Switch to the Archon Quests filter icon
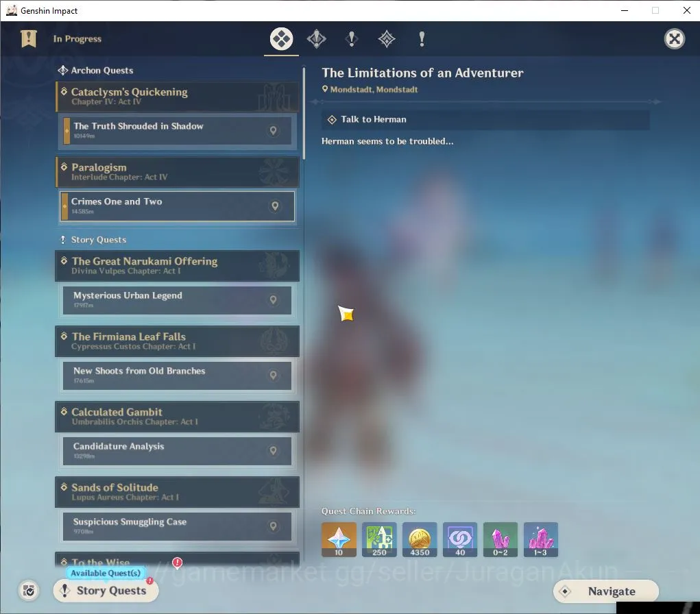700x614 pixels. click(317, 39)
